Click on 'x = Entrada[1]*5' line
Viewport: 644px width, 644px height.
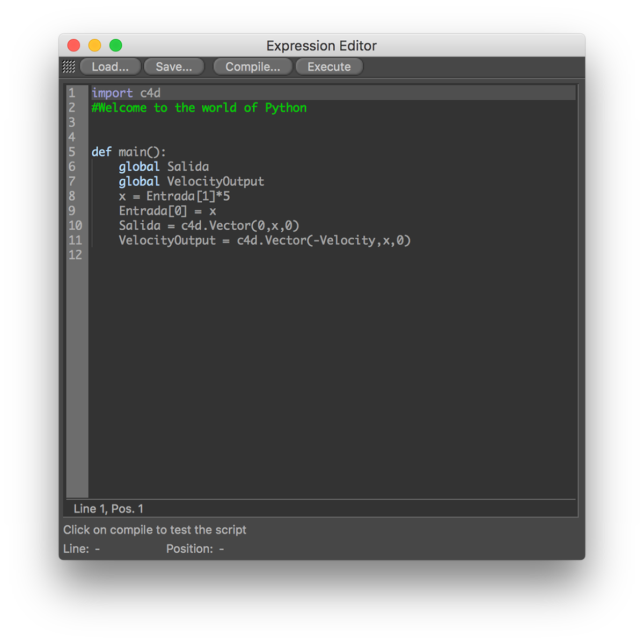174,196
